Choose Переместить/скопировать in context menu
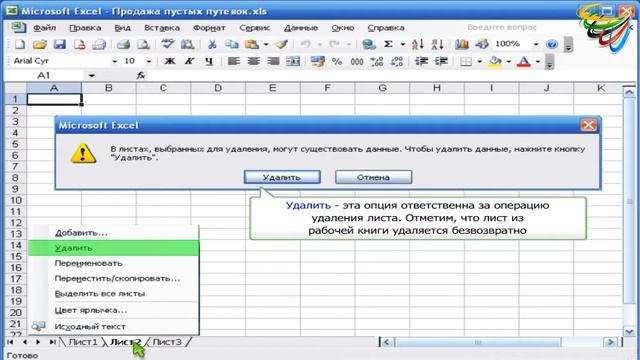Viewport: 640px width, 360px height. (113, 278)
